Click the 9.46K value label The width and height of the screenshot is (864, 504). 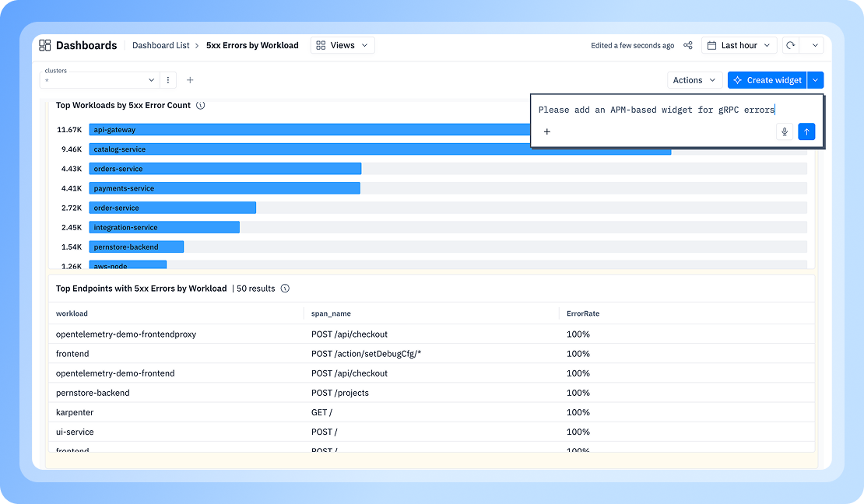click(x=72, y=149)
